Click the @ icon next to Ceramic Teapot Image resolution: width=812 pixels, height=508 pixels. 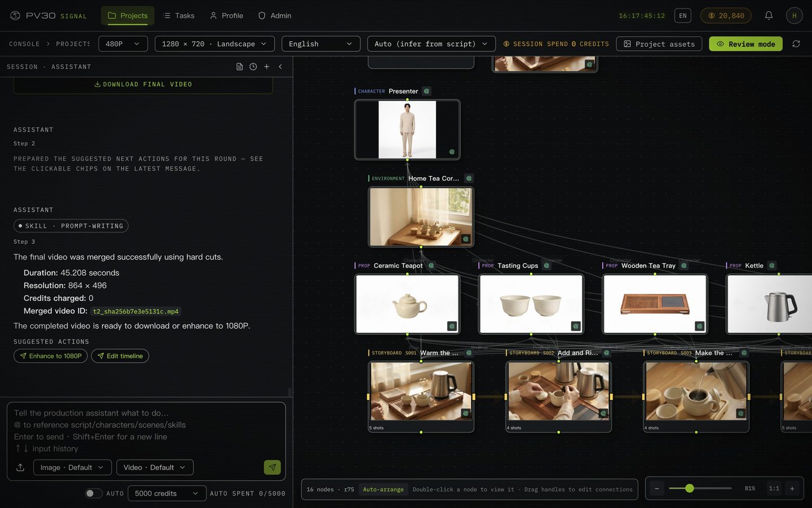pyautogui.click(x=431, y=265)
